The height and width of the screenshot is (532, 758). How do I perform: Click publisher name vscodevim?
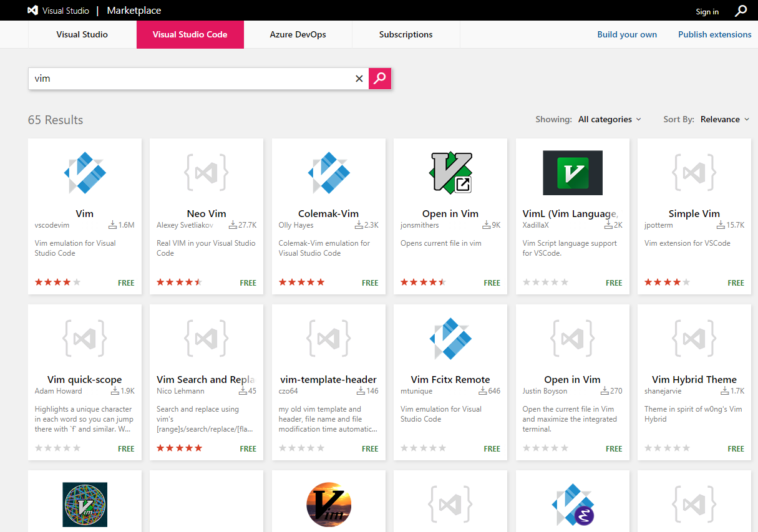(53, 225)
